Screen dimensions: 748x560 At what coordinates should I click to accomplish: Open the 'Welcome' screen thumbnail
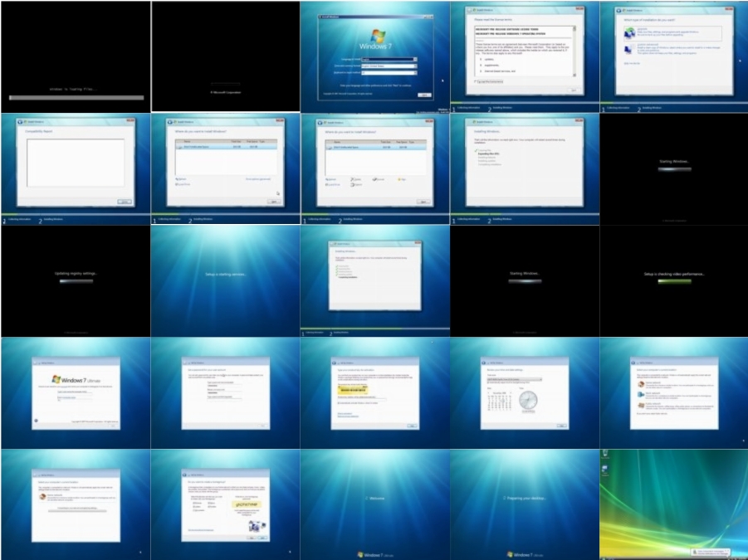tap(375, 504)
